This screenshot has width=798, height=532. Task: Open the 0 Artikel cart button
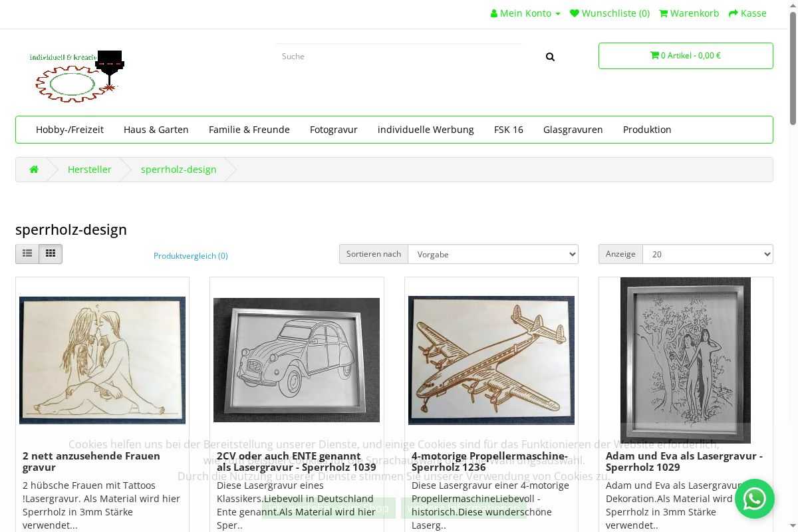685,56
